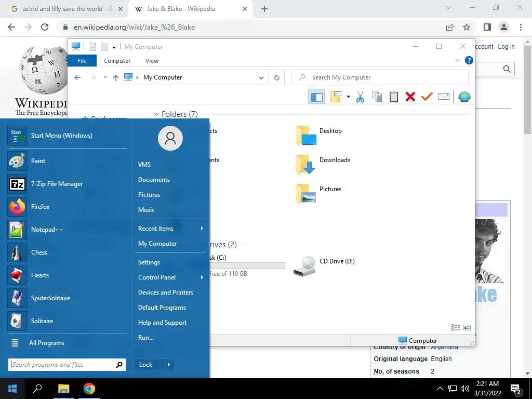Click the folder view options icon in toolbar
The image size is (532, 399).
336,97
